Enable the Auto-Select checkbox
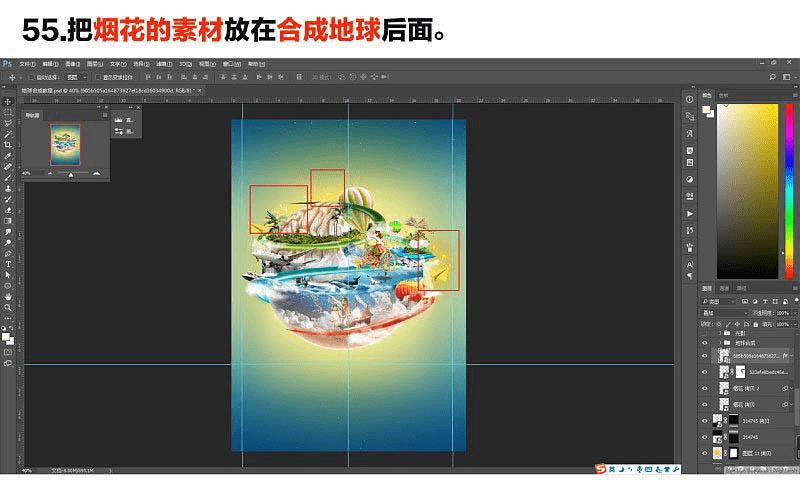This screenshot has width=800, height=480. coord(31,77)
